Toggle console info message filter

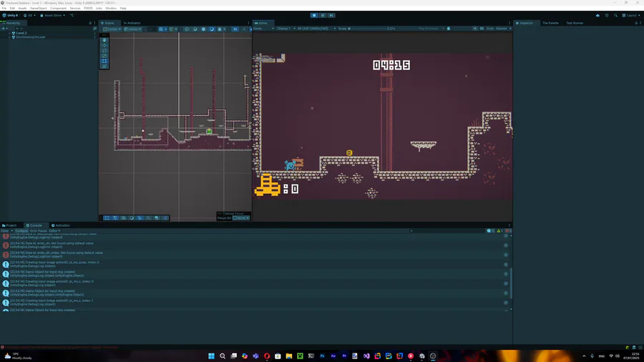490,230
